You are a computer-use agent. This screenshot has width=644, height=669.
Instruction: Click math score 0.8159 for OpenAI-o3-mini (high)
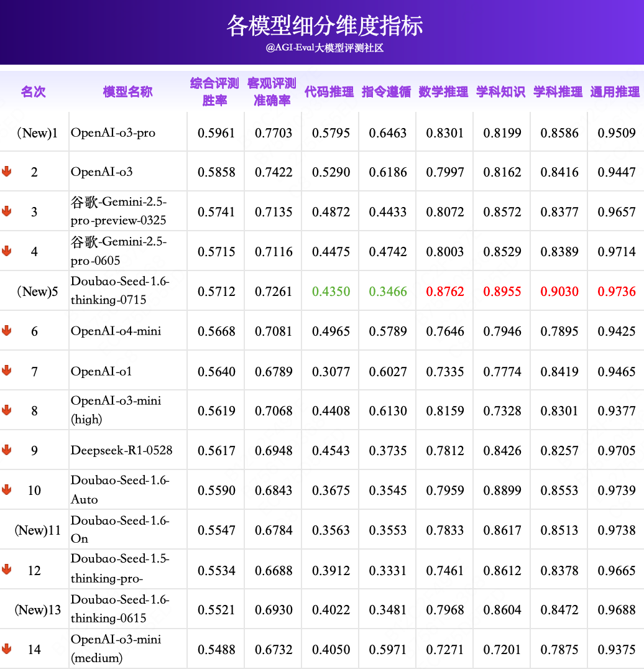pos(445,411)
